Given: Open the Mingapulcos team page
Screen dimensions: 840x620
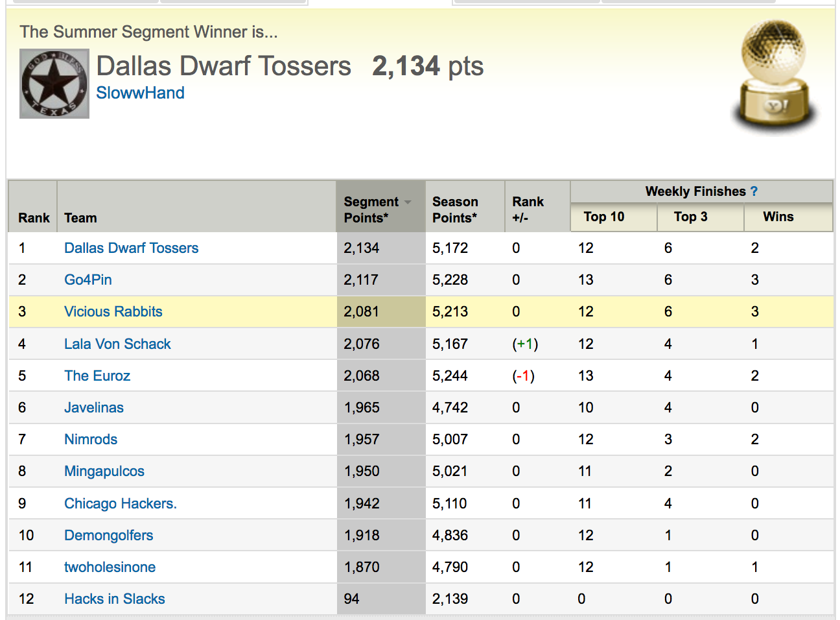Looking at the screenshot, I should pos(104,471).
